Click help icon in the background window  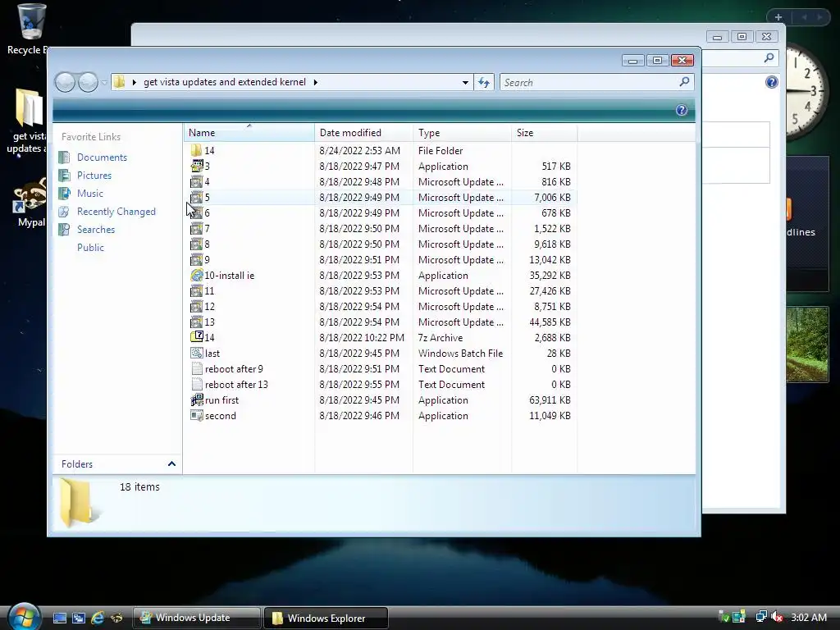(x=771, y=82)
